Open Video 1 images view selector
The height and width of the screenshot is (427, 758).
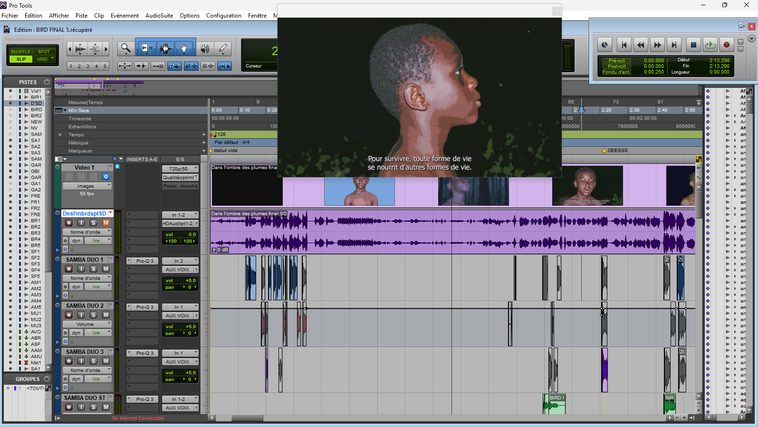[87, 186]
